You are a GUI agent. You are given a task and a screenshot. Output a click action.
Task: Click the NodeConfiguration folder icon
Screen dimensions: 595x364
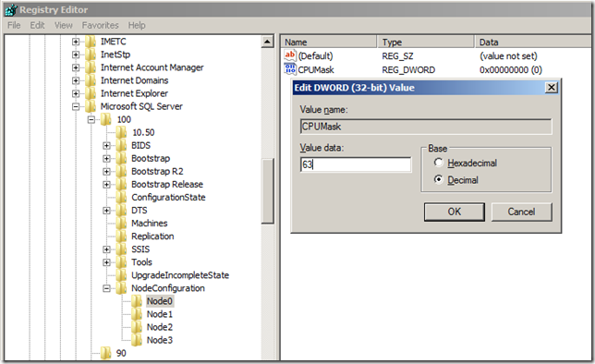click(x=121, y=288)
